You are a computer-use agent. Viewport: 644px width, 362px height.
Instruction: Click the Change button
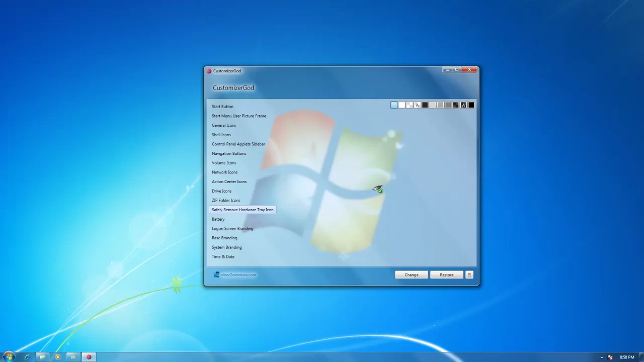[x=411, y=275]
